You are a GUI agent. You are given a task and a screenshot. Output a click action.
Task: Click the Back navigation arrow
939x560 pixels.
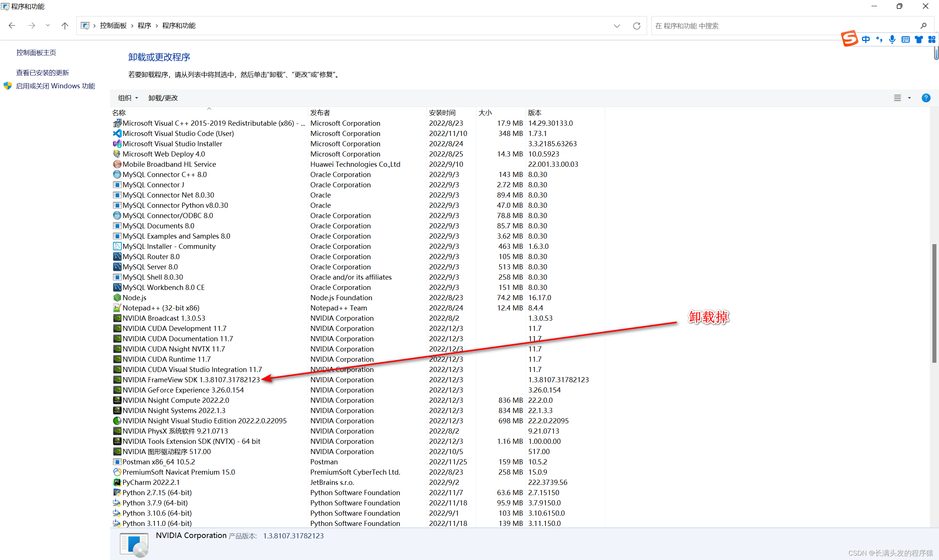tap(12, 26)
